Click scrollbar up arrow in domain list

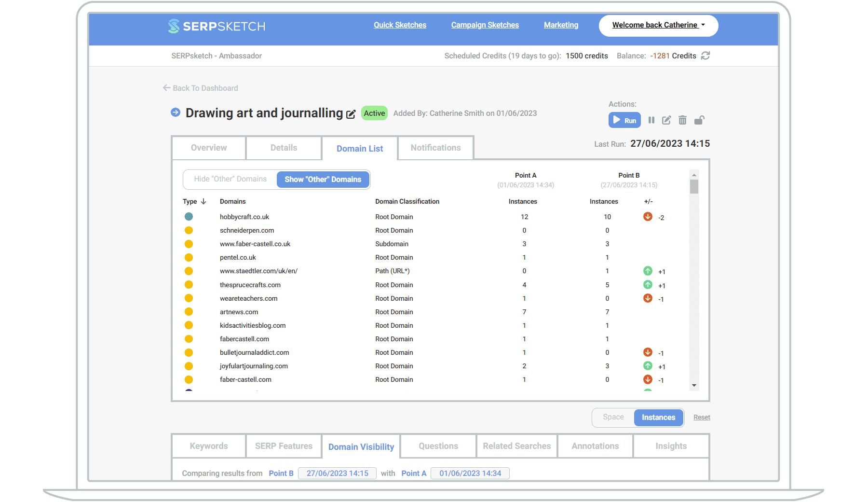694,175
